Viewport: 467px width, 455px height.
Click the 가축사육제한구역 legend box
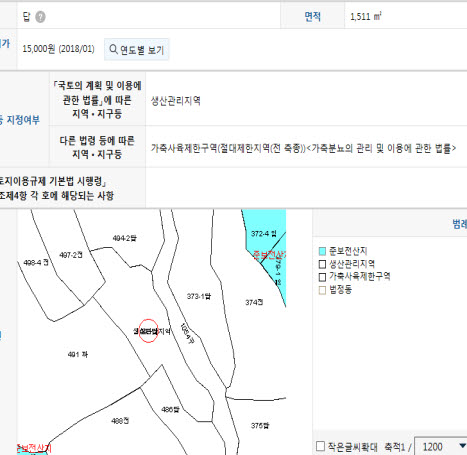point(322,277)
